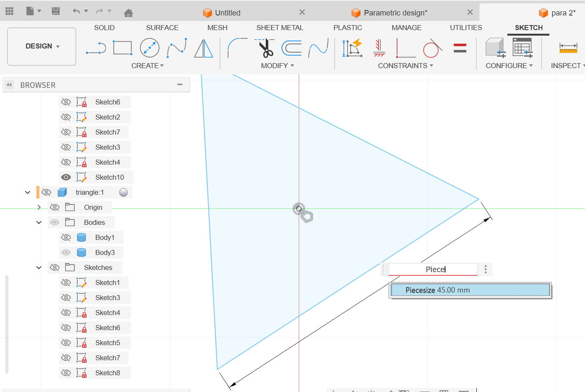Collapse the triangle:1 component tree

pos(28,192)
